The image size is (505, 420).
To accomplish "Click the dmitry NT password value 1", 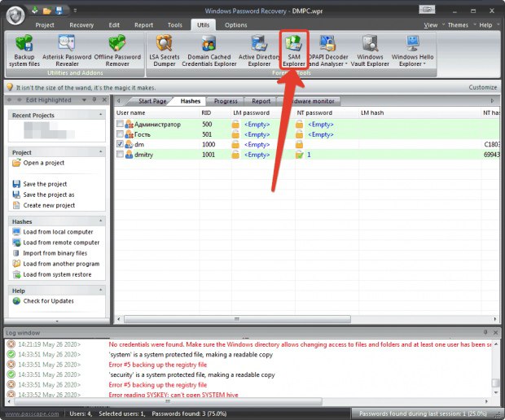I will coord(309,155).
